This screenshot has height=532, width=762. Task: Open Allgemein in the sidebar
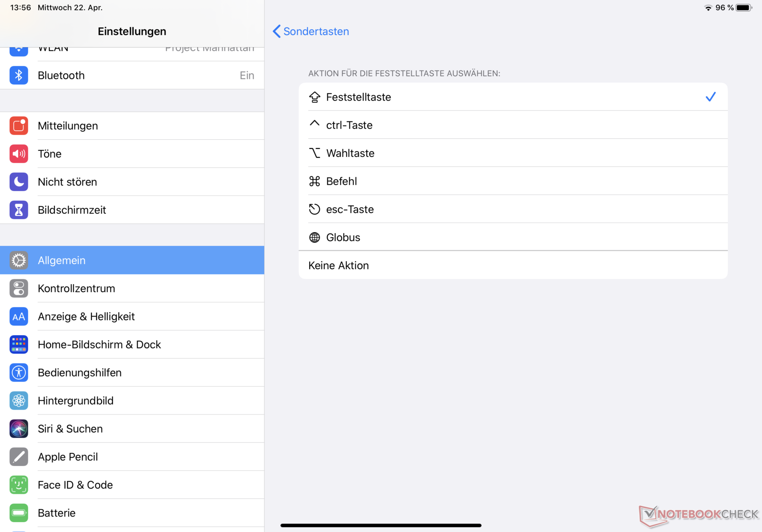tap(132, 260)
